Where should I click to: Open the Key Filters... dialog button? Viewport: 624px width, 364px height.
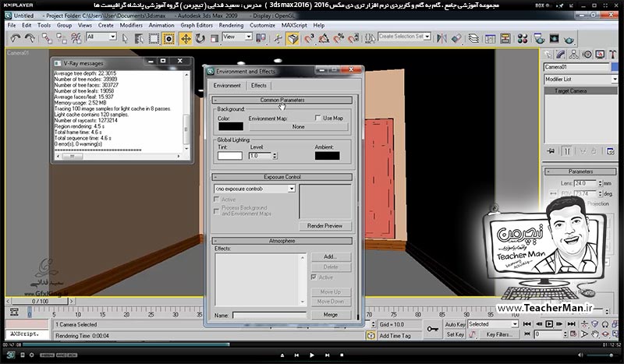[x=499, y=334]
